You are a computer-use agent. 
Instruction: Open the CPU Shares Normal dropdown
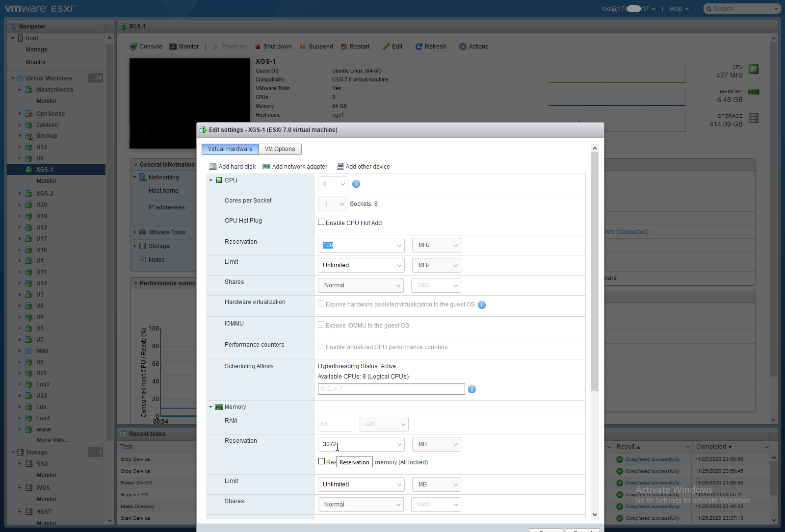pyautogui.click(x=361, y=285)
